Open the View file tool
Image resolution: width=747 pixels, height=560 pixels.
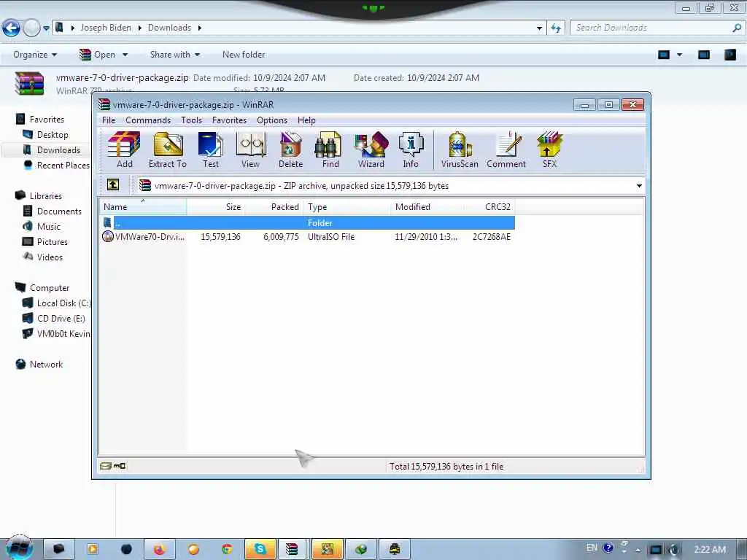(251, 149)
